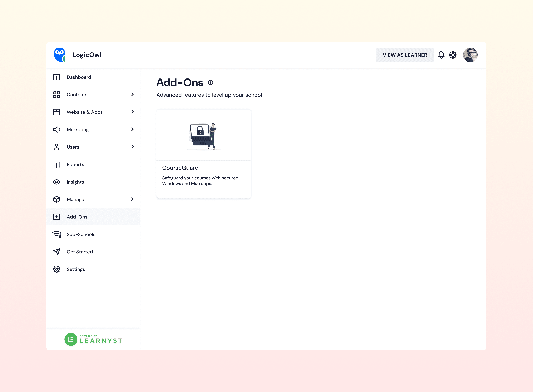This screenshot has width=533, height=392.
Task: Click the Dashboard layout icon
Action: click(x=57, y=77)
